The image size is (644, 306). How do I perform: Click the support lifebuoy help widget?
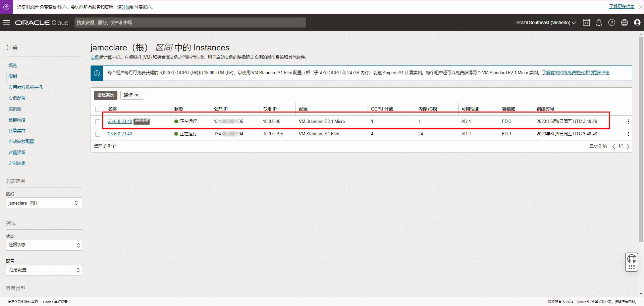[x=632, y=259]
